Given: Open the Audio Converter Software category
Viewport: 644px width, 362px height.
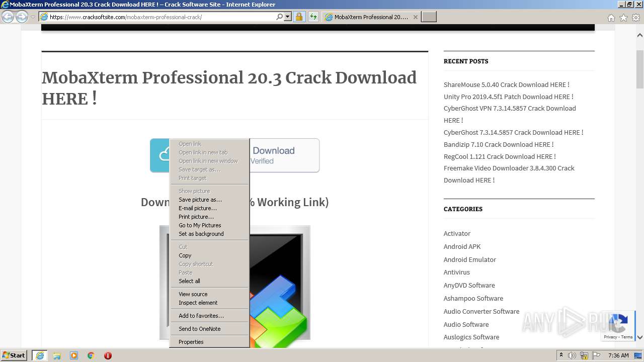Looking at the screenshot, I should 481,311.
